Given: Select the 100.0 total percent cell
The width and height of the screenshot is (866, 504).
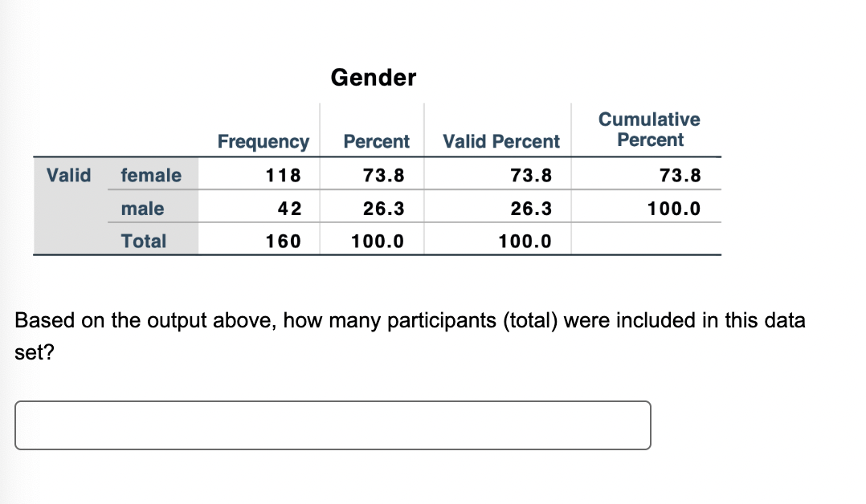Looking at the screenshot, I should tap(378, 241).
